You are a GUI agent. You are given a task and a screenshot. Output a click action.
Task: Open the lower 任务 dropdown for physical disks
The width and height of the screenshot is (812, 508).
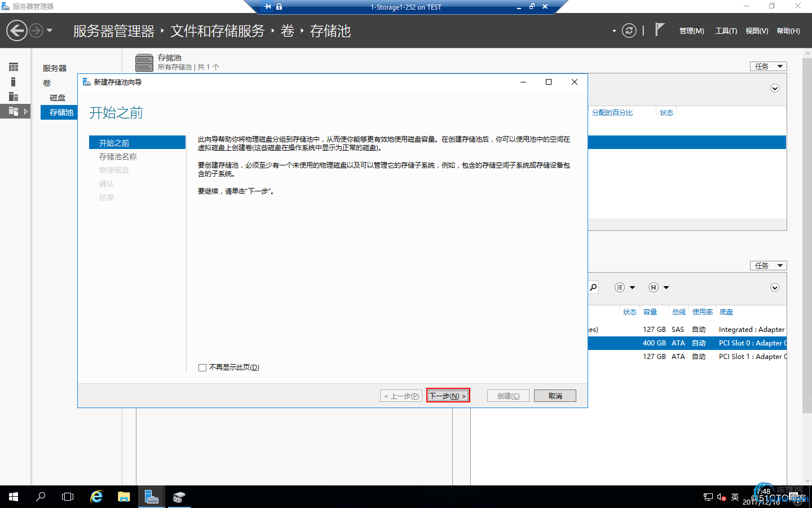768,266
